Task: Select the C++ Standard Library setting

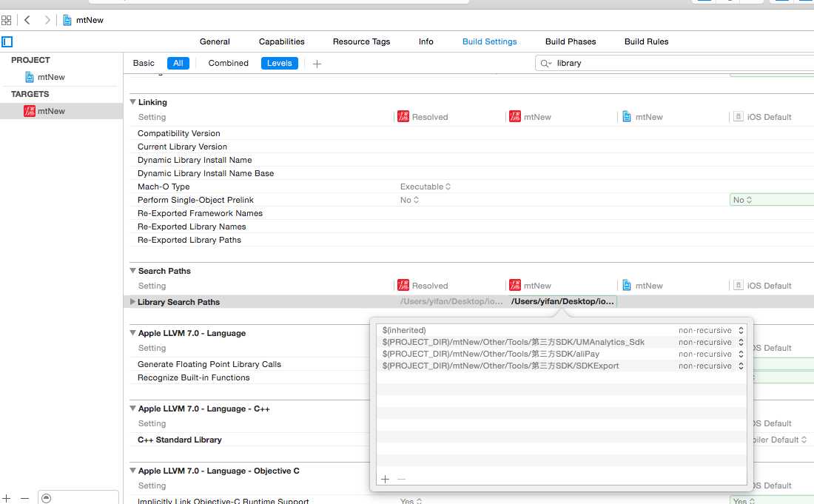Action: click(180, 440)
